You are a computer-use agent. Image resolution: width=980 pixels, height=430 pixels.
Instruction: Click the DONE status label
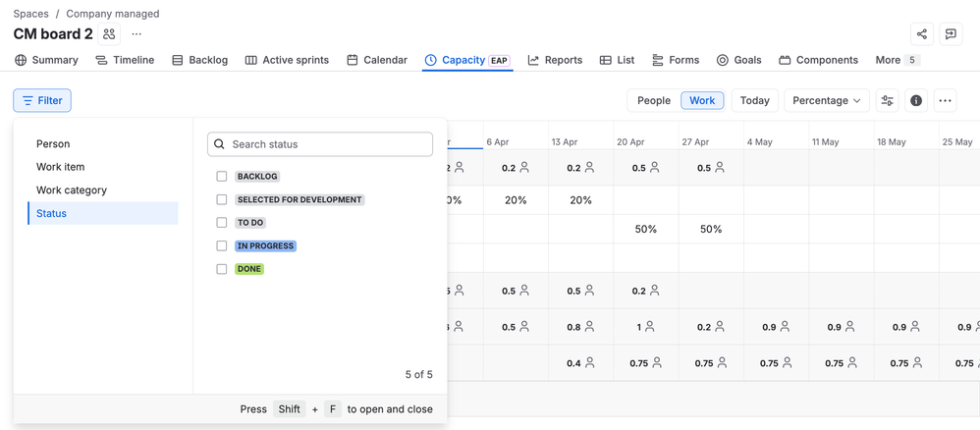point(249,269)
